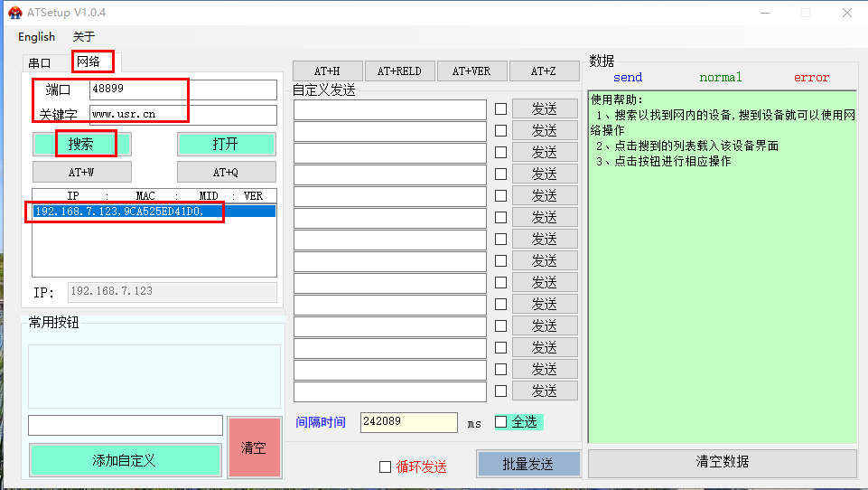The image size is (868, 490).
Task: Click the 间隔时间 field showing 242089
Action: [x=408, y=422]
